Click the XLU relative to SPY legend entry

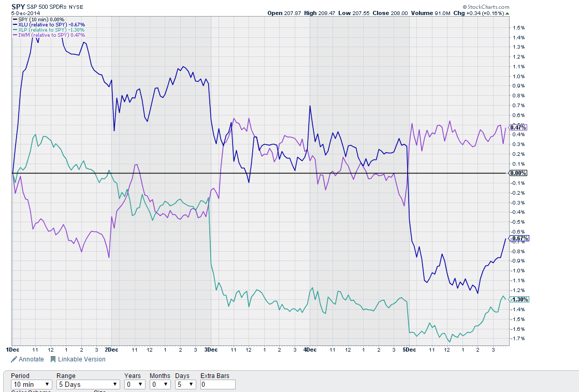[x=49, y=25]
